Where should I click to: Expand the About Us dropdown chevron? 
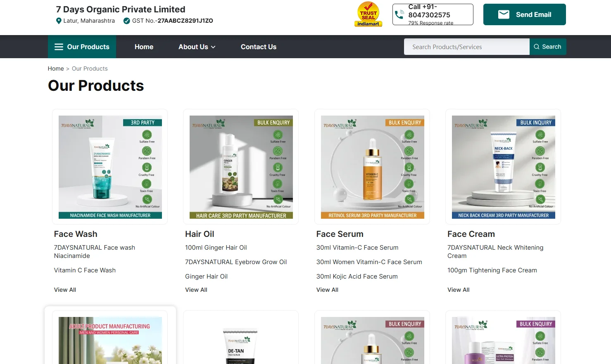213,47
